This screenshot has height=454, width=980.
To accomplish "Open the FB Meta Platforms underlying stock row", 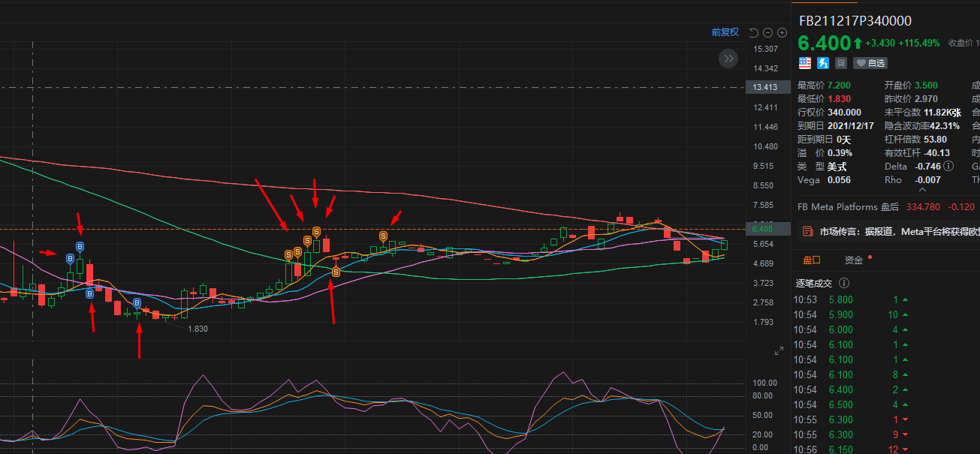I will click(x=886, y=207).
